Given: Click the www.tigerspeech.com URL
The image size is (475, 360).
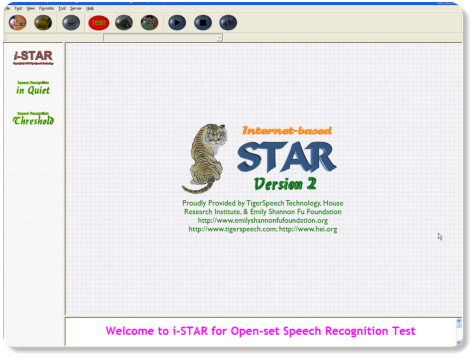Looking at the screenshot, I should pos(232,229).
